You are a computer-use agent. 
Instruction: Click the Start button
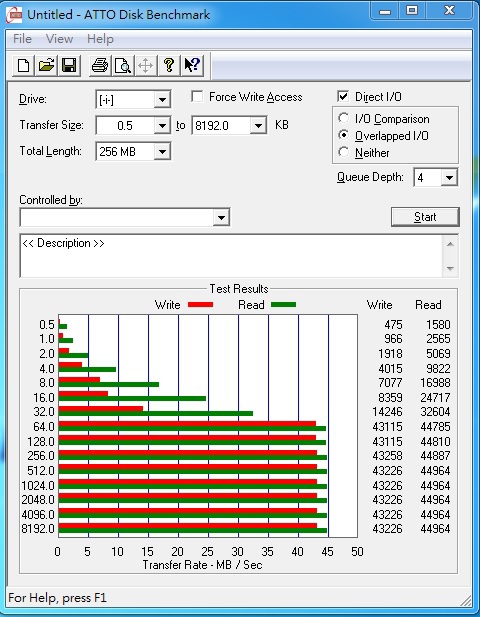point(425,217)
